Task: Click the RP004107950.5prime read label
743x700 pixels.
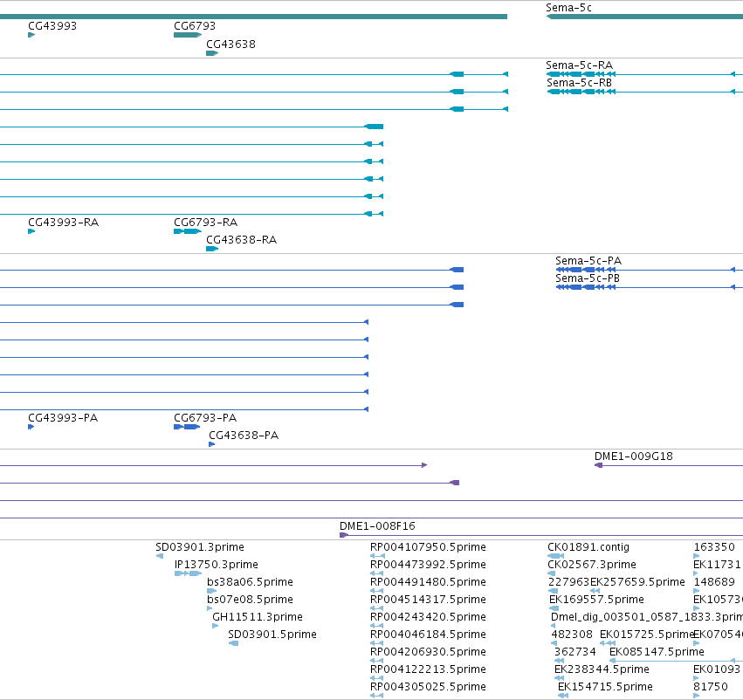Action: click(428, 547)
